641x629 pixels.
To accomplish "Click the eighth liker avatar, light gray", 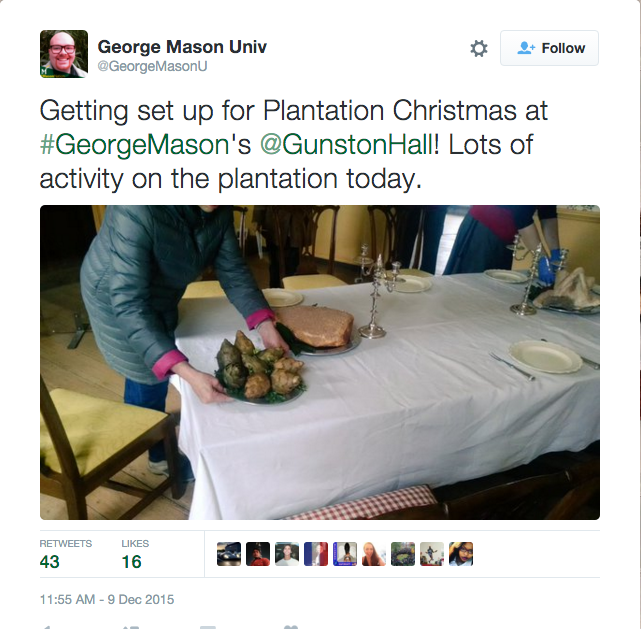I will coord(432,554).
